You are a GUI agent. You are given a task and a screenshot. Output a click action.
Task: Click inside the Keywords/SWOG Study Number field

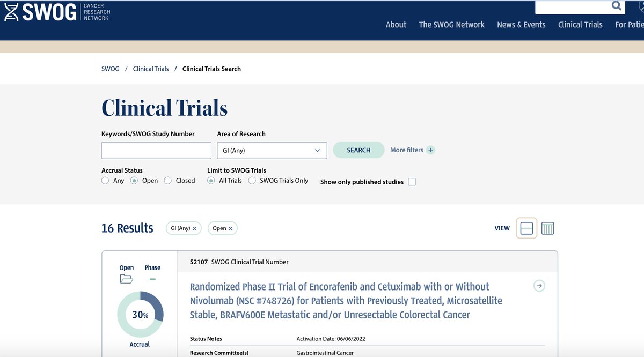click(x=156, y=150)
